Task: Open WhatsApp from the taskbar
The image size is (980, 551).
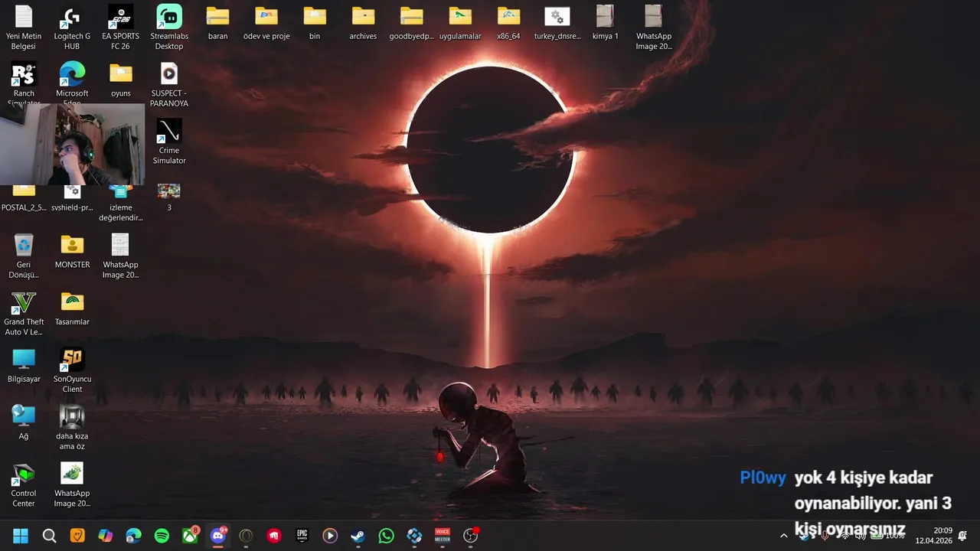Action: [x=387, y=536]
